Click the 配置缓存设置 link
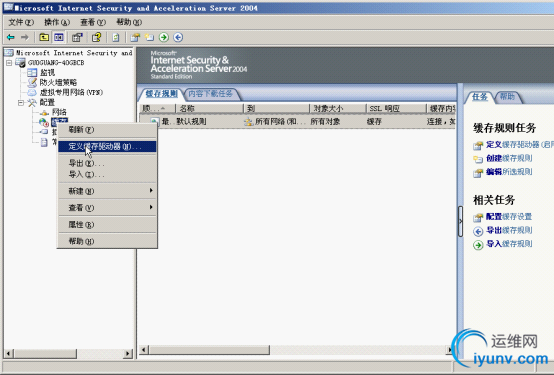Screen dimensions: 554x375 point(509,217)
